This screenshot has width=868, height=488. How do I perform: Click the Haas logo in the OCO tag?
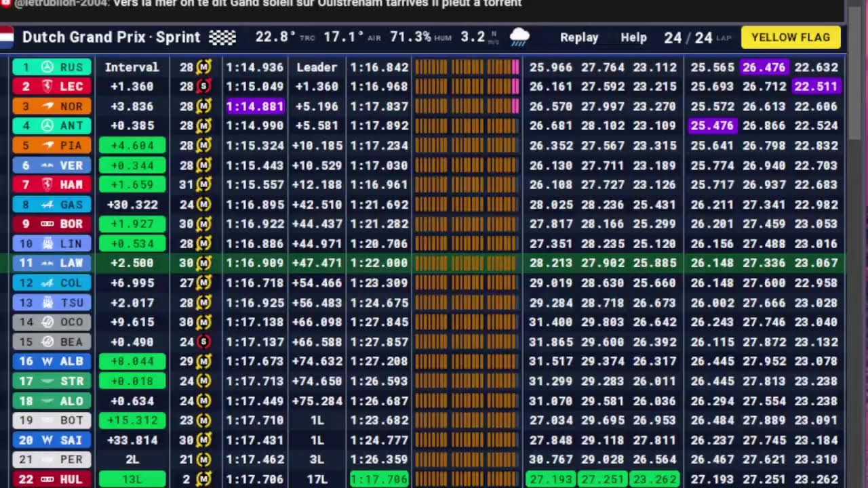47,322
